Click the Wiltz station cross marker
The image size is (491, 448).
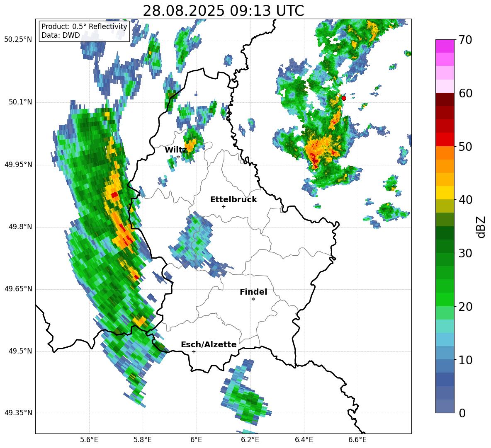tap(178, 157)
